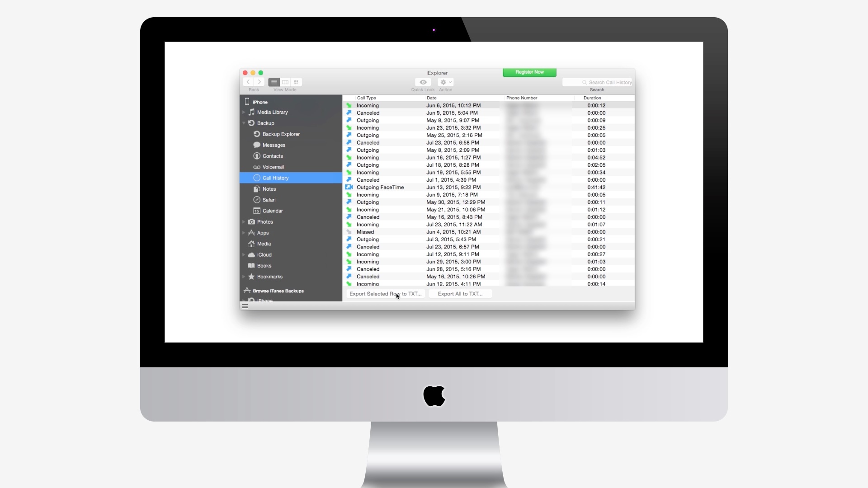Open Voicemail icon in sidebar
This screenshot has height=488, width=868.
257,167
